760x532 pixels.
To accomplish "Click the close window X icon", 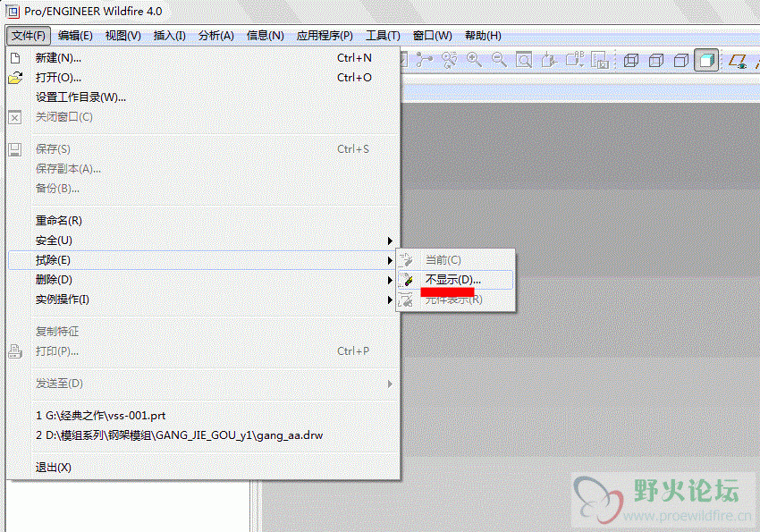I will [x=15, y=117].
